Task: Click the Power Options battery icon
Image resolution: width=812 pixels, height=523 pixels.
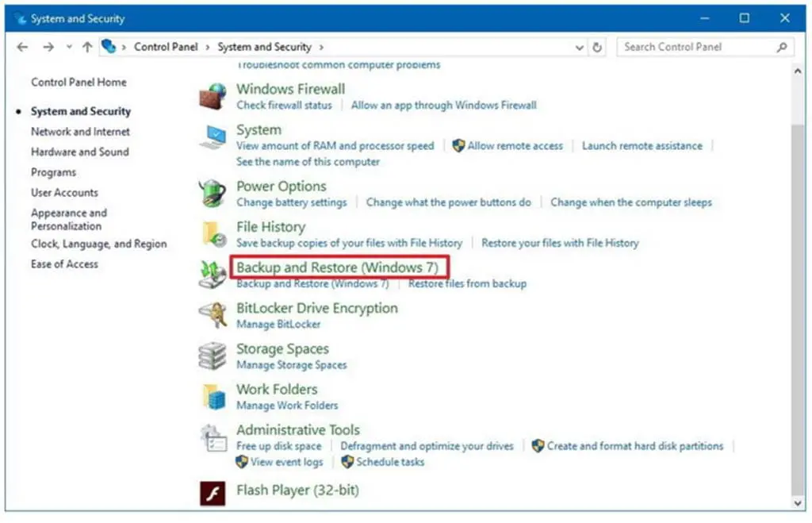Action: tap(212, 194)
